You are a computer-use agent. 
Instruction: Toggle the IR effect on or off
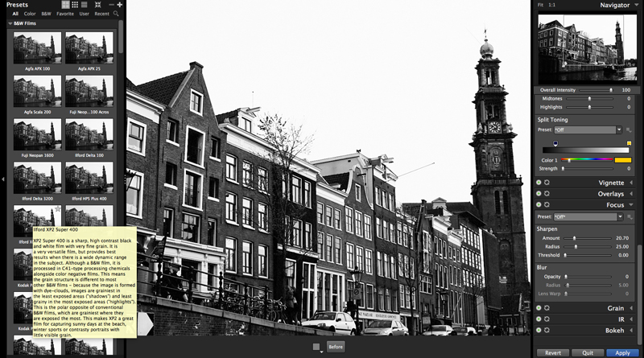539,319
